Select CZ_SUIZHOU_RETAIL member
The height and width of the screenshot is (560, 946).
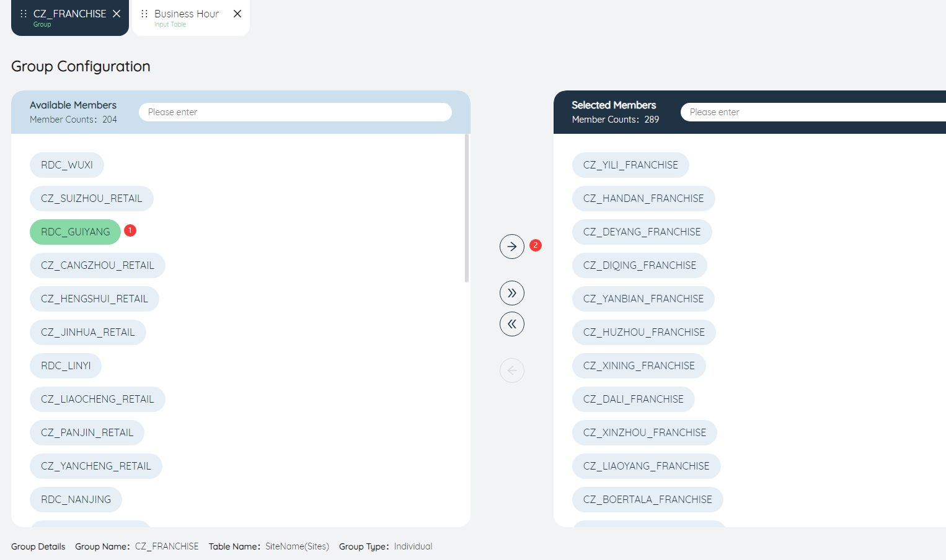(92, 198)
